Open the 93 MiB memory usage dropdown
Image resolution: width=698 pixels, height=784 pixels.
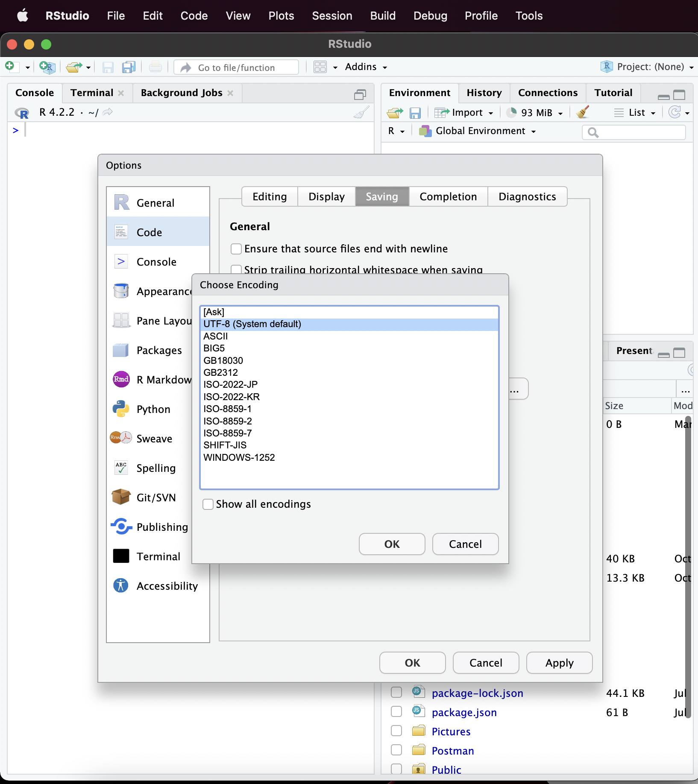coord(534,113)
